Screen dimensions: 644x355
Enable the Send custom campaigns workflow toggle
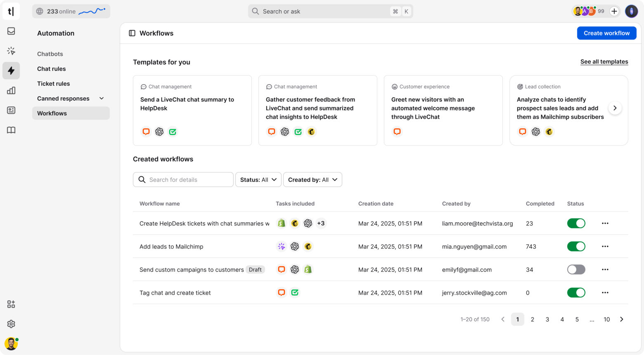point(576,269)
